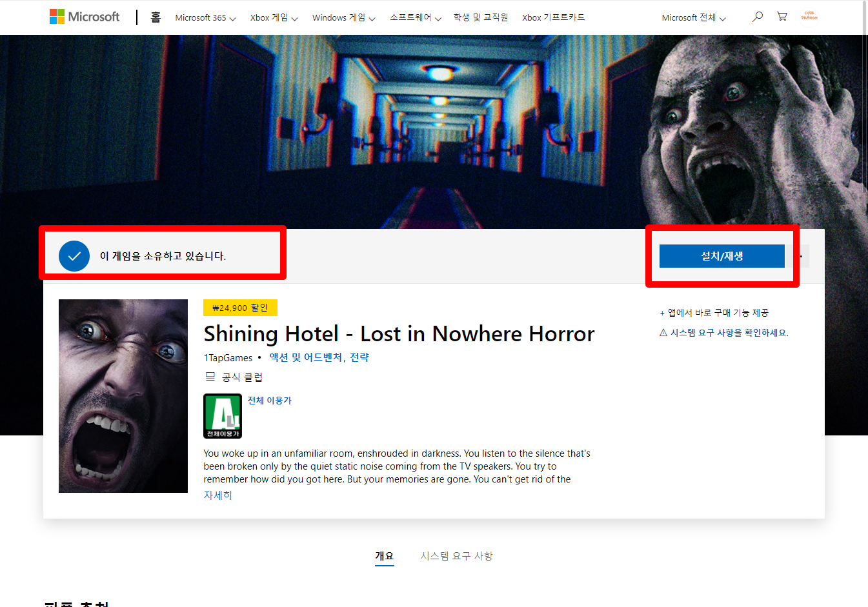
Task: Click the system requirements warning icon
Action: [663, 333]
